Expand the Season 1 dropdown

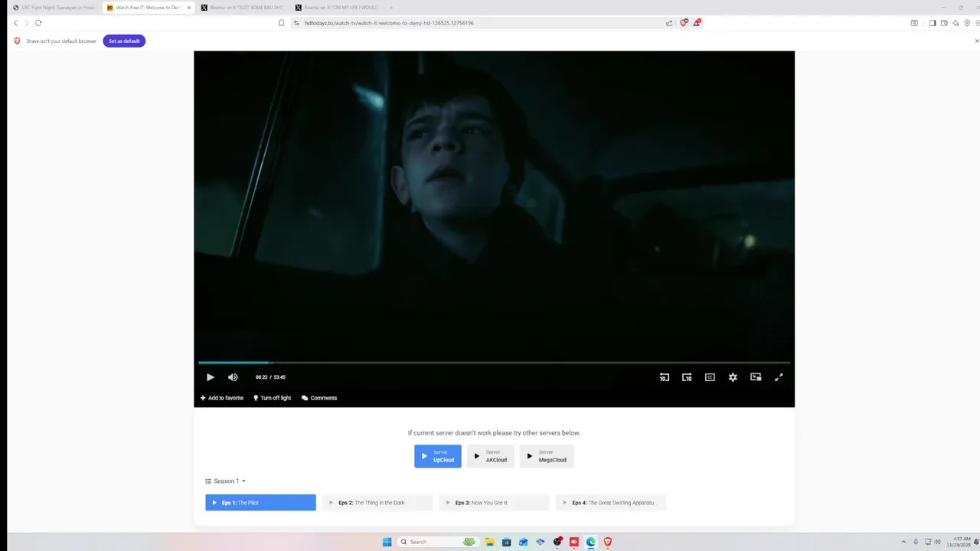(226, 481)
